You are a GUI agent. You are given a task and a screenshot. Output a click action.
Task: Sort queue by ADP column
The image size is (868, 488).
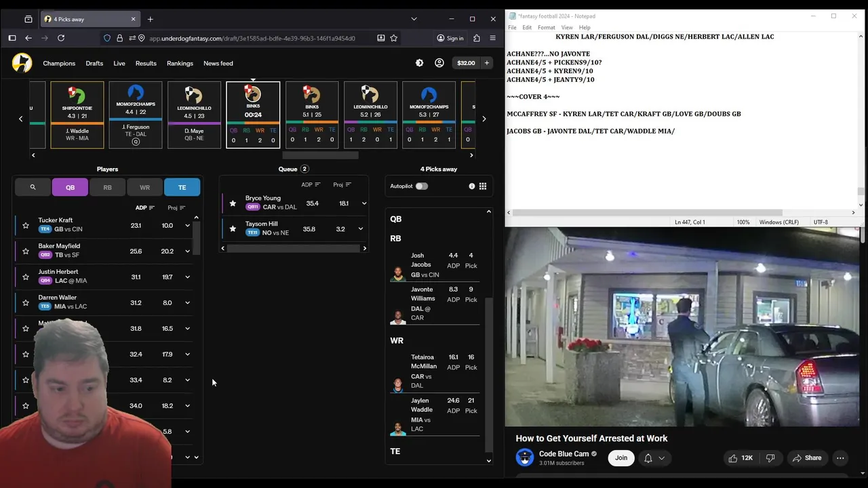tap(311, 184)
